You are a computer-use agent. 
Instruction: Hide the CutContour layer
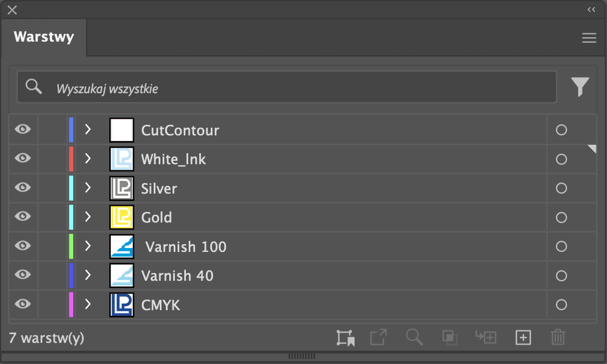[23, 130]
